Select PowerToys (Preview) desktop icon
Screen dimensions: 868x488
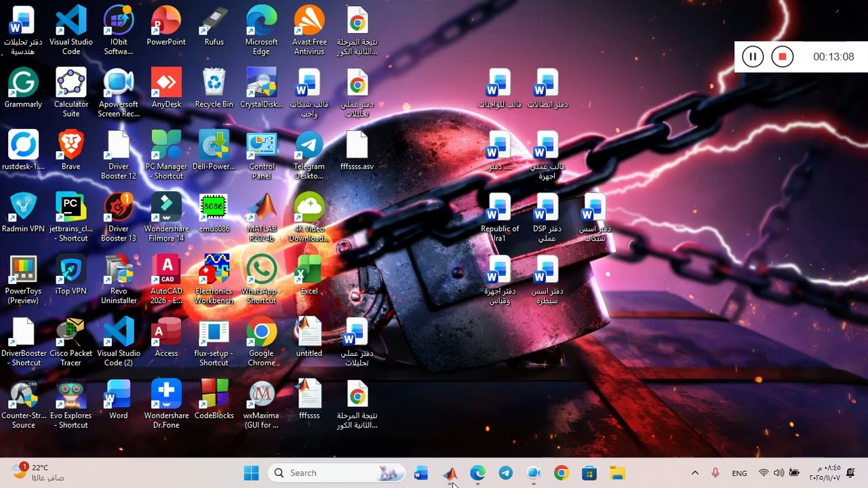(x=23, y=281)
